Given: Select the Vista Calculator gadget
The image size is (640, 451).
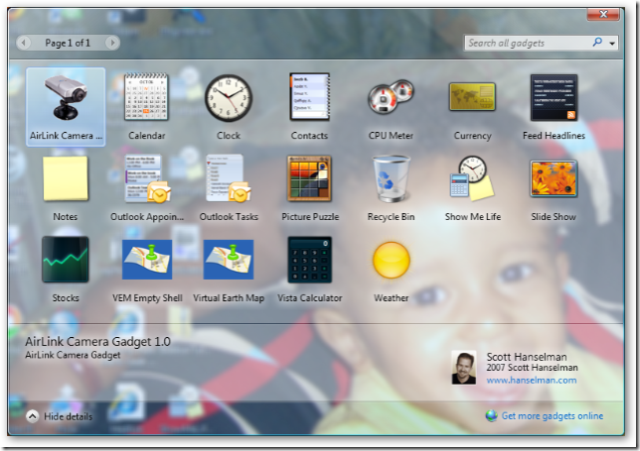Looking at the screenshot, I should tap(310, 260).
